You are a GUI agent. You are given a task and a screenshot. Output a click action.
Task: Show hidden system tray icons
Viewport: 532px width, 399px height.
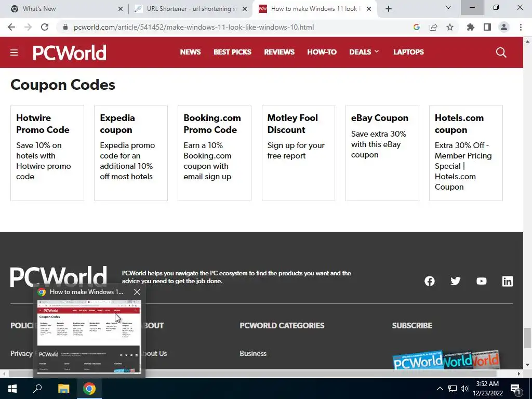[x=440, y=389]
